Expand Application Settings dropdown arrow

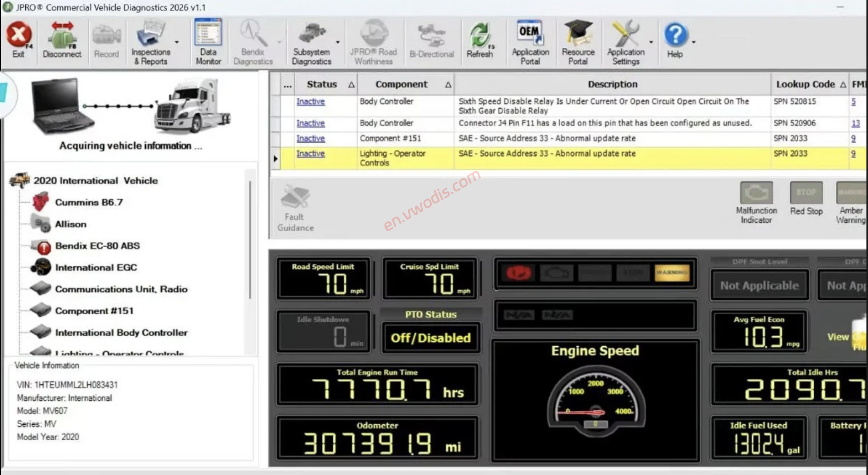[x=651, y=42]
